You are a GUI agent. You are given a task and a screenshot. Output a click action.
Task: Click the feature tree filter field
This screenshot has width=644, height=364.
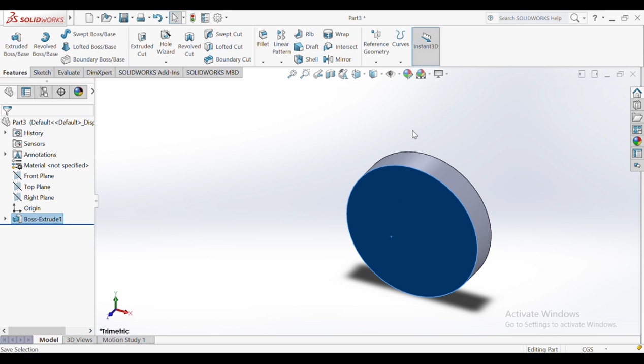[x=48, y=110]
